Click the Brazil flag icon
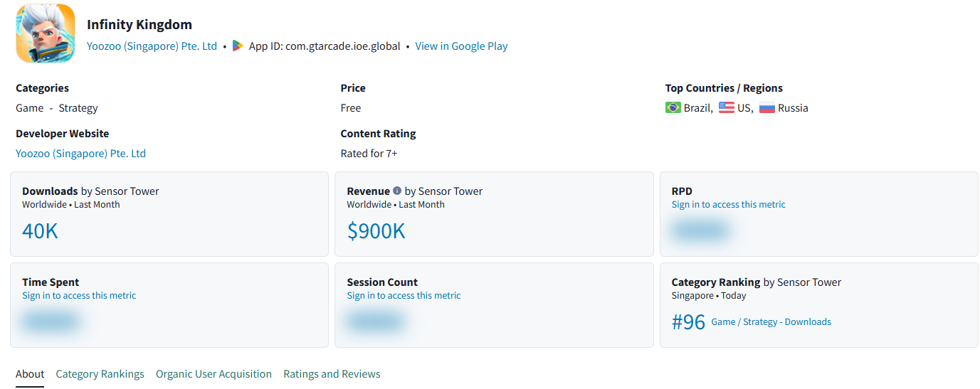Screen dimensions: 980x389 point(673,108)
